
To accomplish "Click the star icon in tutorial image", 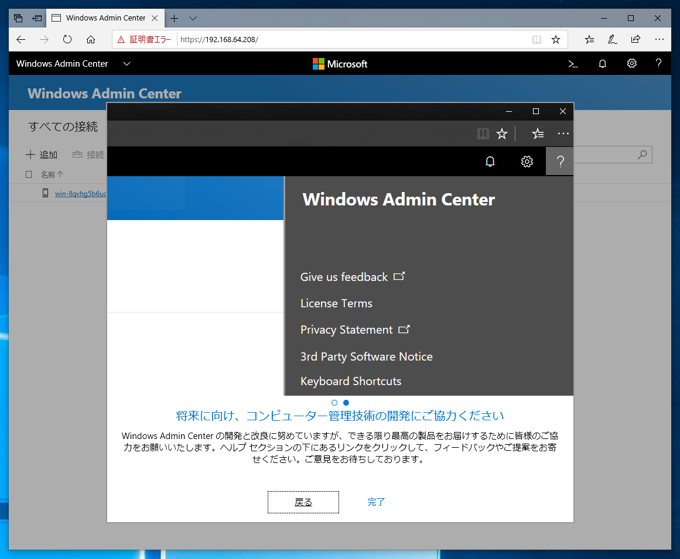I will [502, 134].
